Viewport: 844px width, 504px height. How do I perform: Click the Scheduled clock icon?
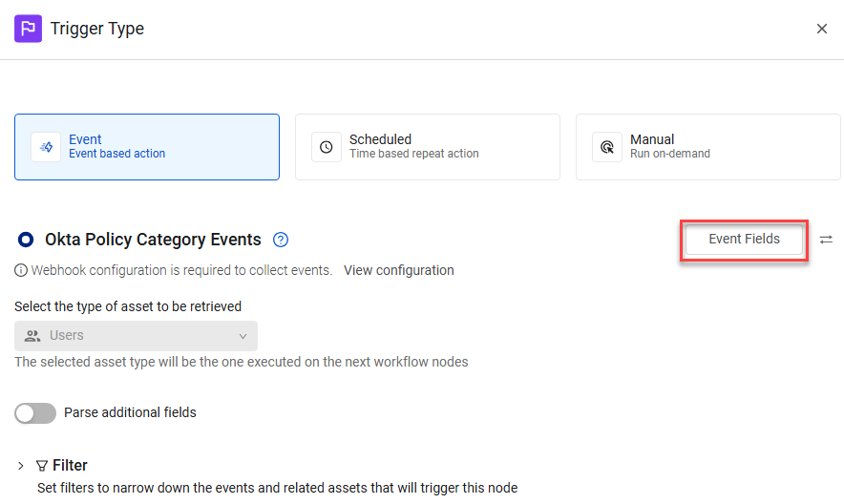327,147
